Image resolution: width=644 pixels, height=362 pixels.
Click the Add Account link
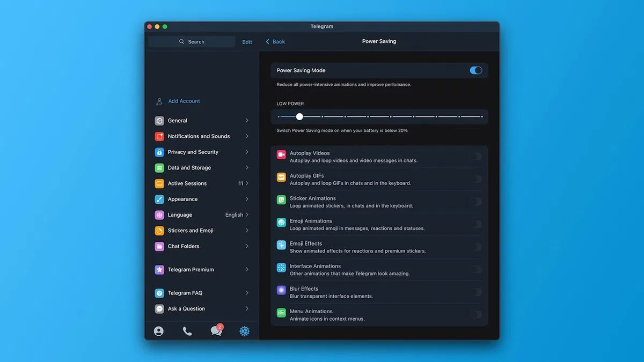(x=184, y=101)
